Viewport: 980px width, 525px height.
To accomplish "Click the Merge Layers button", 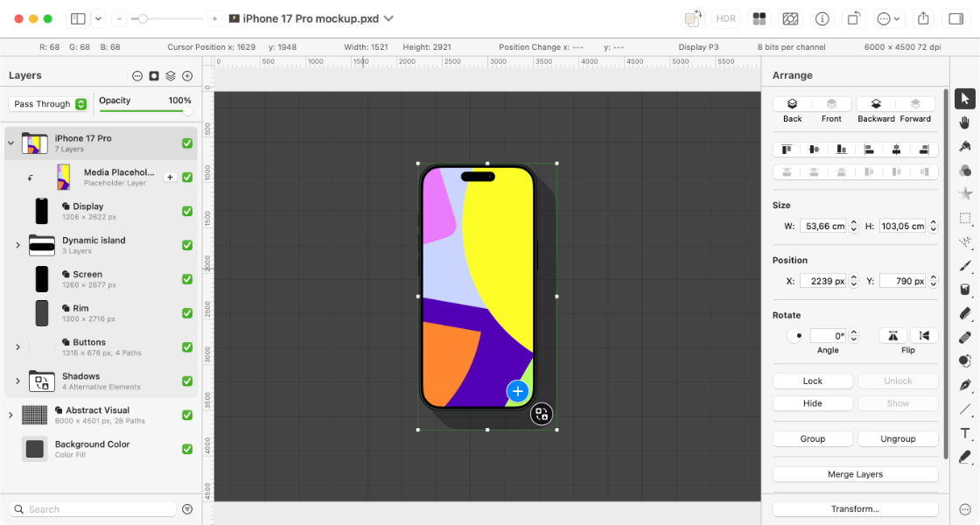I will (855, 474).
